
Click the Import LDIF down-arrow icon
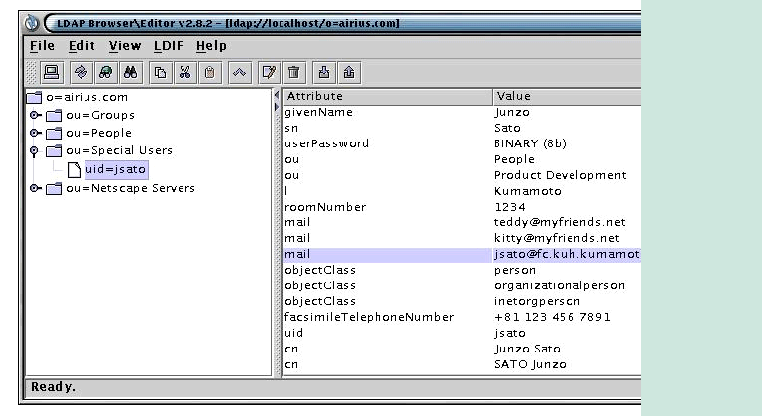(324, 73)
